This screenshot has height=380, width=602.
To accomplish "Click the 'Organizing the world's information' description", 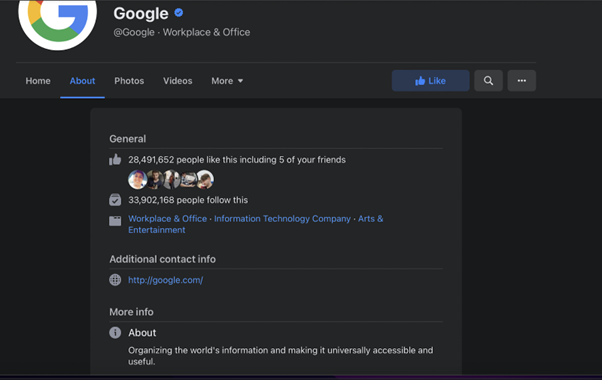I will pos(281,356).
